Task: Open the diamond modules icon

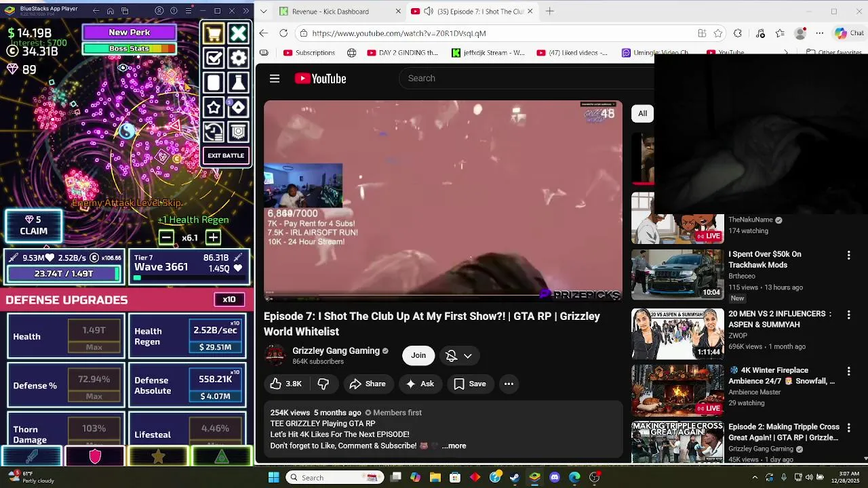Action: [238, 107]
